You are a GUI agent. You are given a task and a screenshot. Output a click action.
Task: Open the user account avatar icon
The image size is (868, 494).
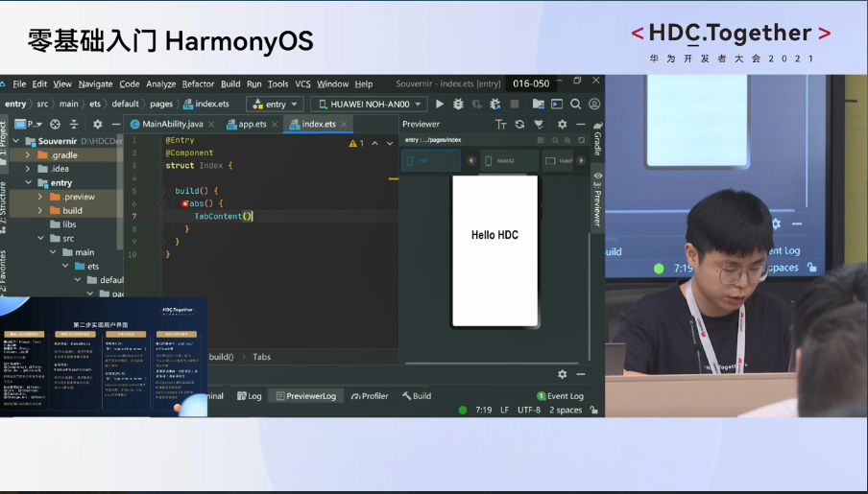[x=594, y=104]
